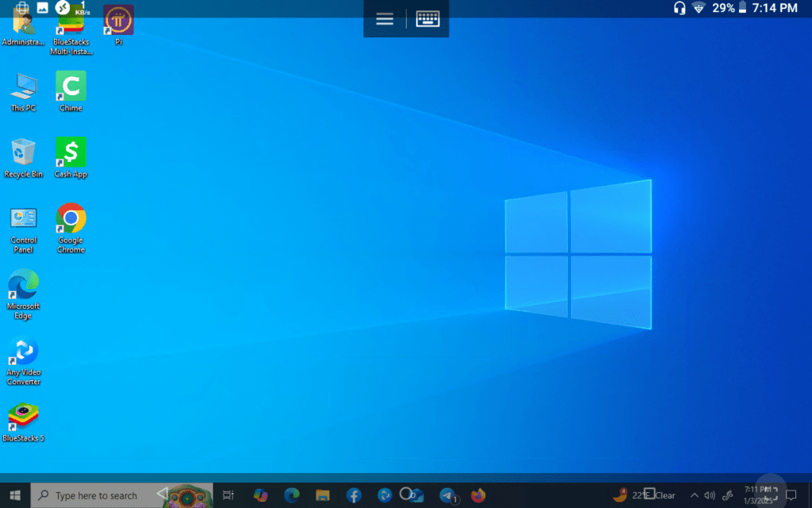Select the This PC desktop icon
The height and width of the screenshot is (508, 812).
point(23,93)
